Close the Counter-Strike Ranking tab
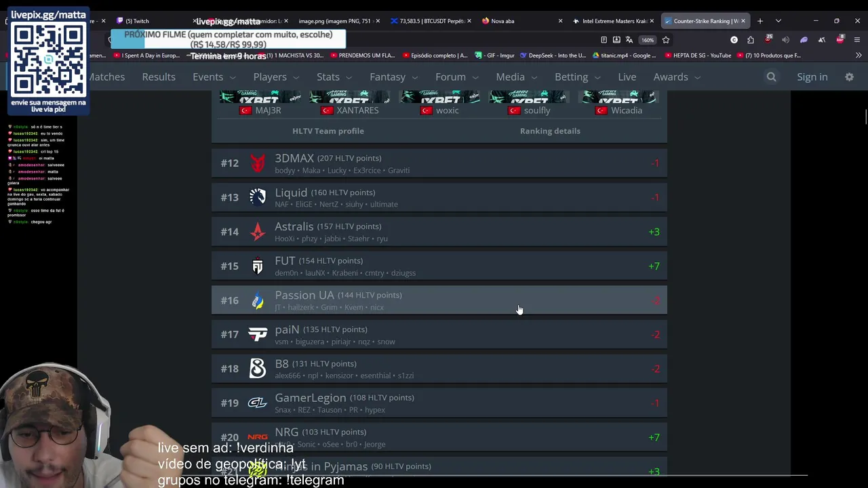This screenshot has width=868, height=488. [743, 21]
